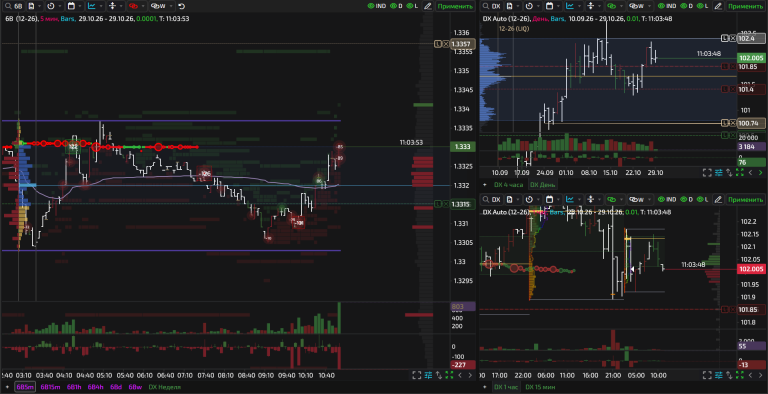
Task: Click the green fit-to-screen icon below DX daily chart
Action: (740, 172)
